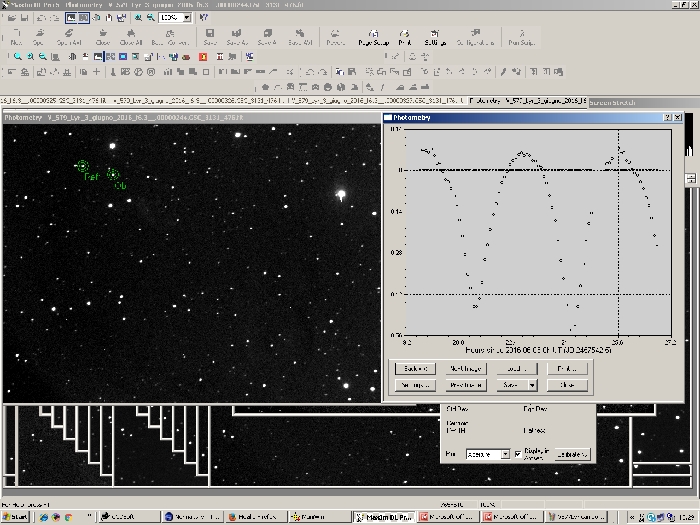Click the question mark help button on Photometry title bar

click(x=667, y=117)
